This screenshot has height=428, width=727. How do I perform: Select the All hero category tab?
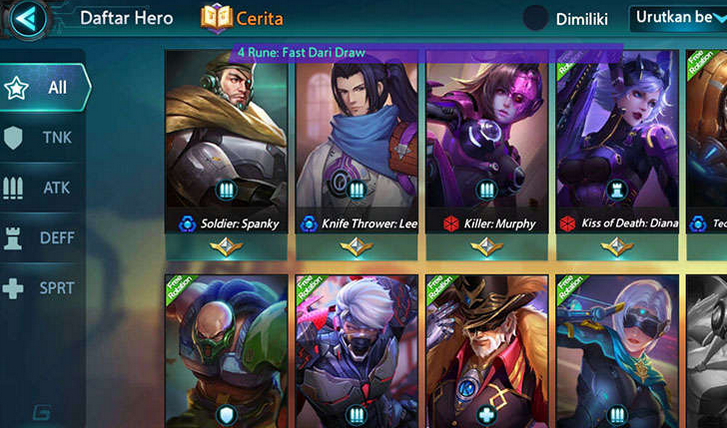click(45, 88)
